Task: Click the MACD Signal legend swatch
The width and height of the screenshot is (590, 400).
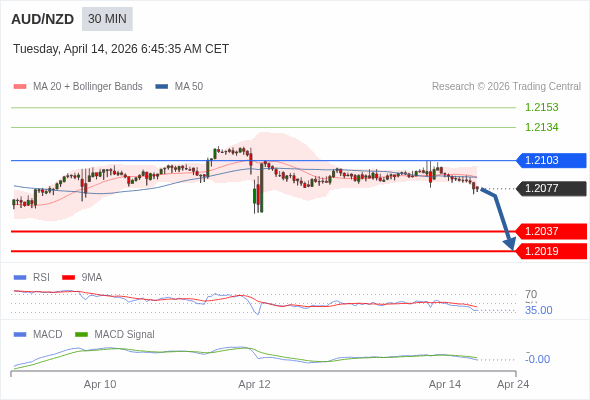Action: coord(81,335)
